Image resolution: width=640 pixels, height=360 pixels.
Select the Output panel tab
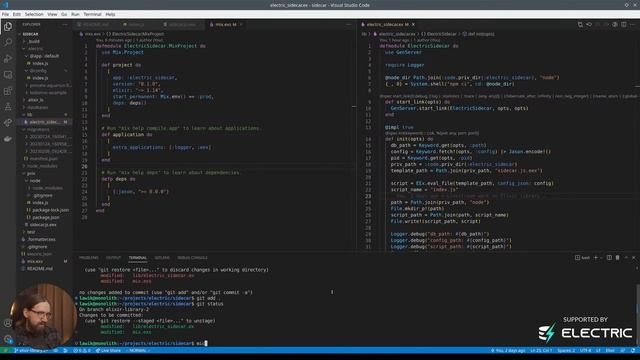point(113,258)
